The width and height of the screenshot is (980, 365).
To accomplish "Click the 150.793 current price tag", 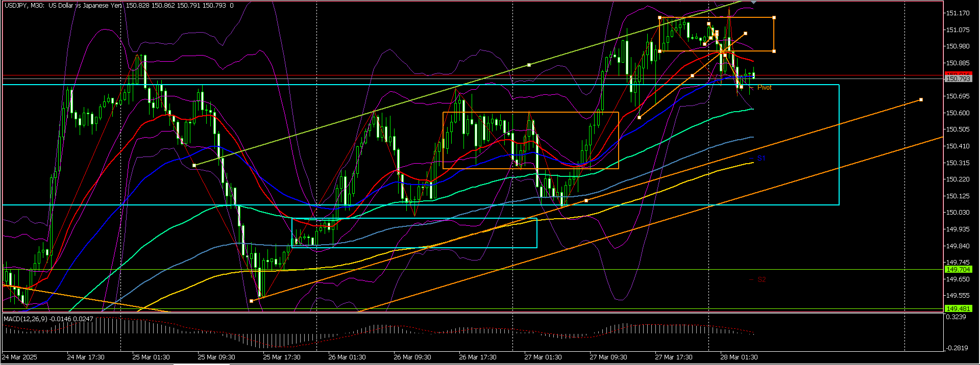I will [x=958, y=79].
